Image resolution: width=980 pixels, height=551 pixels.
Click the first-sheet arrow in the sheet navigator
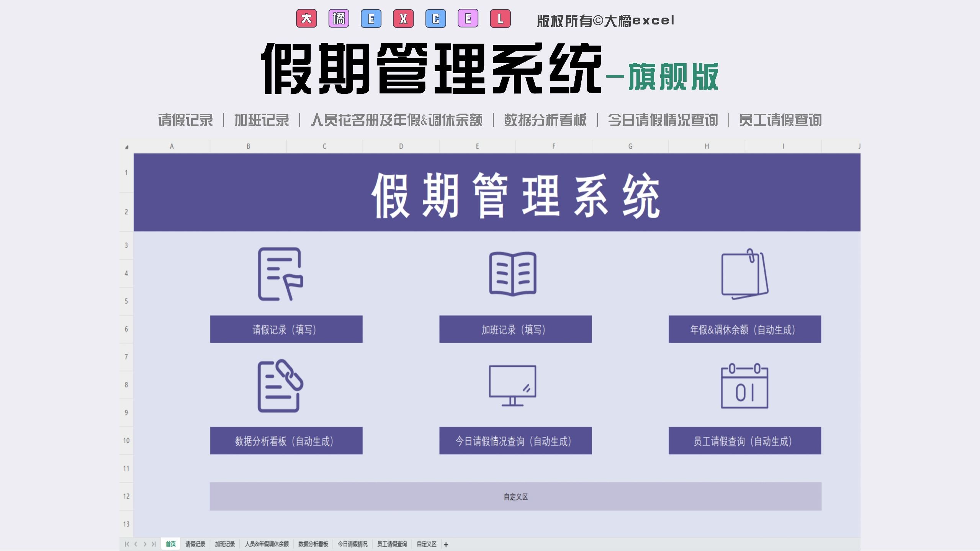coord(127,543)
